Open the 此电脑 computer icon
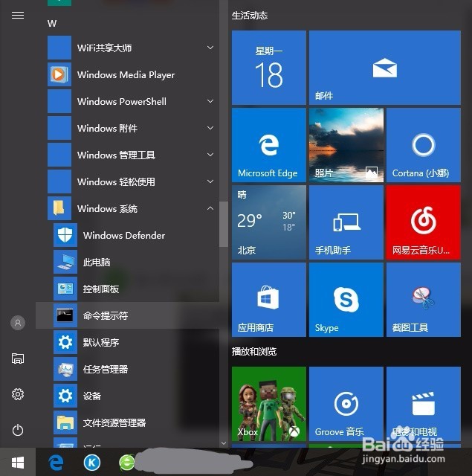This screenshot has width=472, height=476. (65, 262)
